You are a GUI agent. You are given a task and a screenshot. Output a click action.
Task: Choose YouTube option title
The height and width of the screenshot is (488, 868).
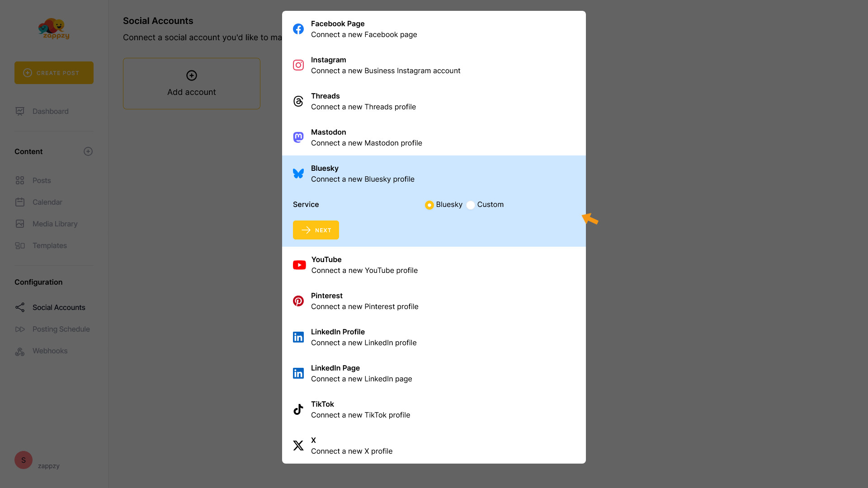pos(326,259)
